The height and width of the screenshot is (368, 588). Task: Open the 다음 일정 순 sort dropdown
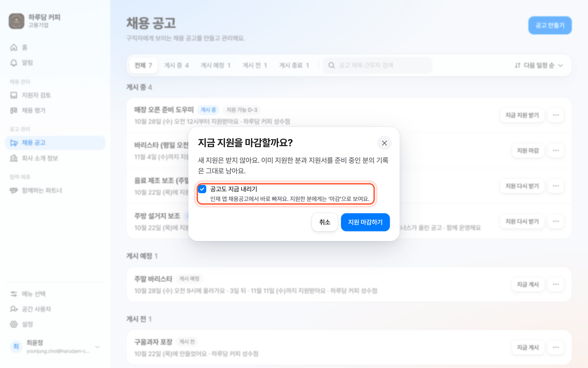[539, 65]
